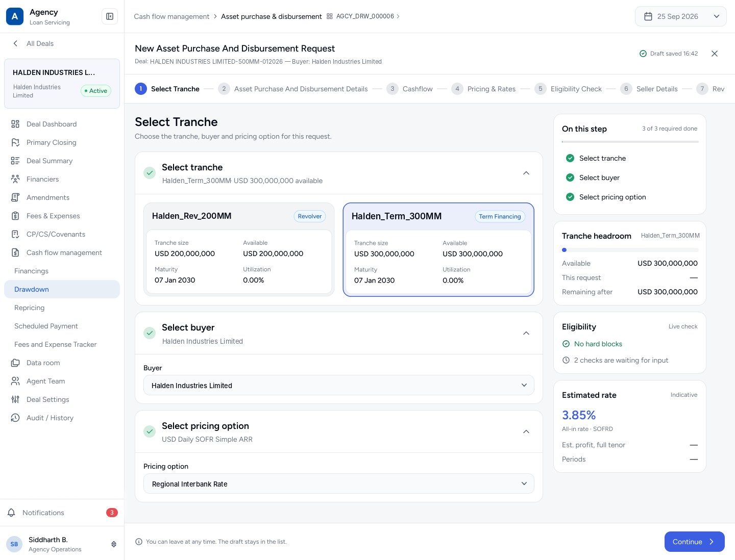
Task: Open Cash flow management breadcrumb
Action: click(171, 16)
